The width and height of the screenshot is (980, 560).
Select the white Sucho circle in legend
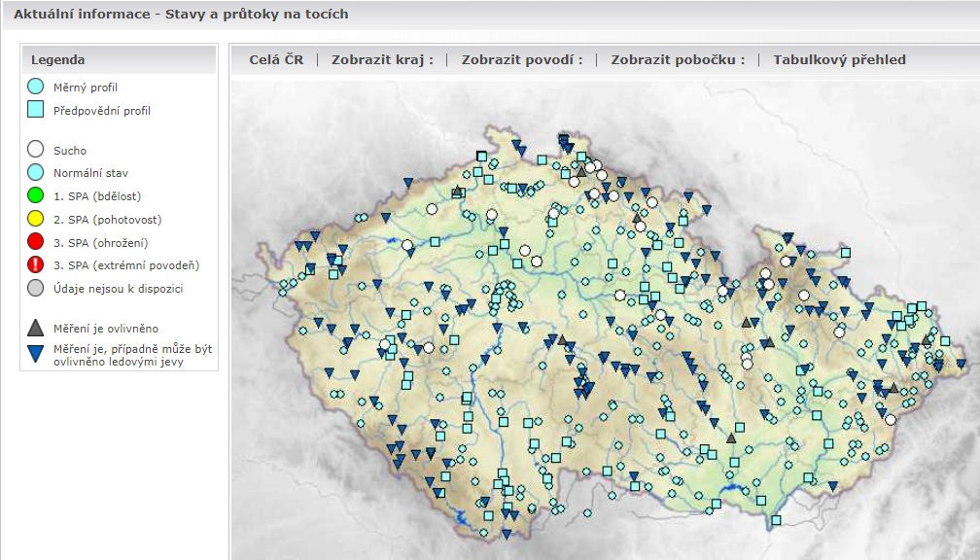pyautogui.click(x=36, y=150)
